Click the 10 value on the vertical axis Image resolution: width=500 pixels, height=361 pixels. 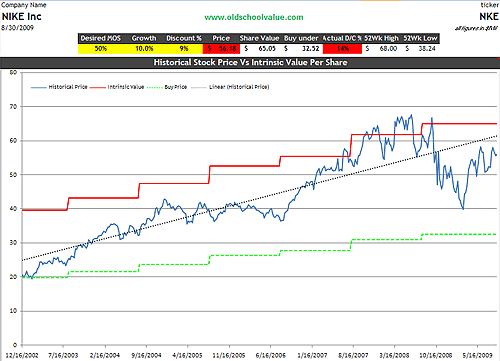[13, 311]
